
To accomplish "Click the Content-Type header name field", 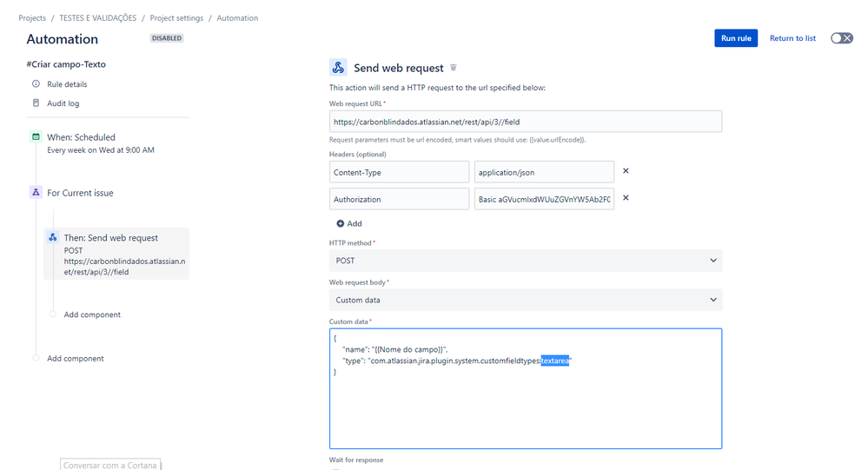I will (399, 172).
